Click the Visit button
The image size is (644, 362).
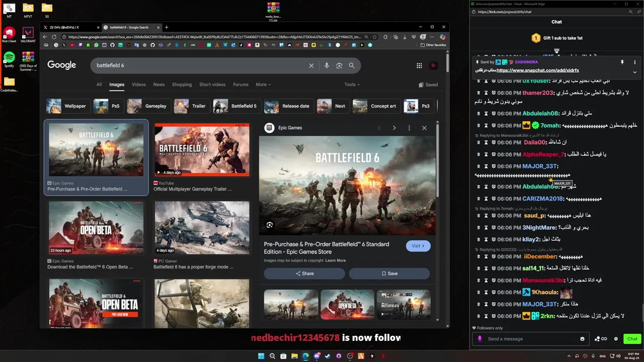click(418, 246)
